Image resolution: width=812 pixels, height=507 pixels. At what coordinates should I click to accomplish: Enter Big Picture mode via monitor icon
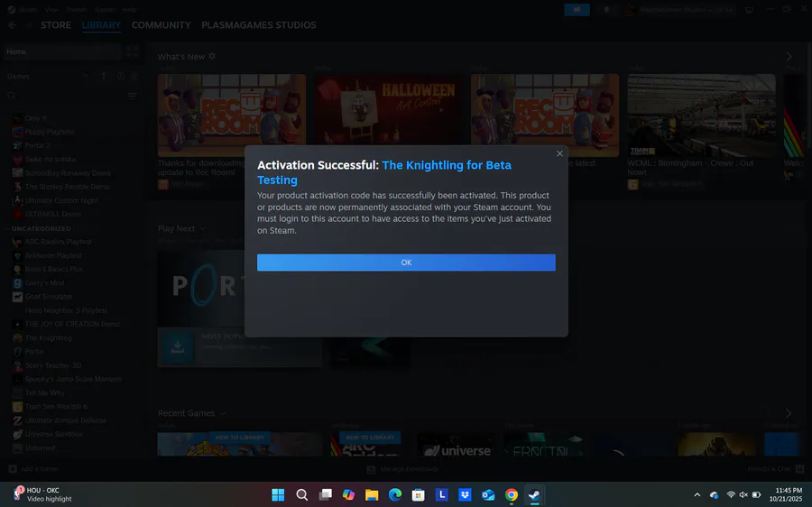pyautogui.click(x=749, y=9)
